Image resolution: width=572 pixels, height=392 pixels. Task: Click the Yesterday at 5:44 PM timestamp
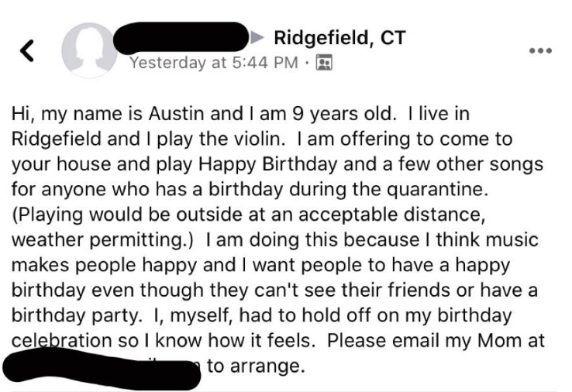pyautogui.click(x=214, y=62)
